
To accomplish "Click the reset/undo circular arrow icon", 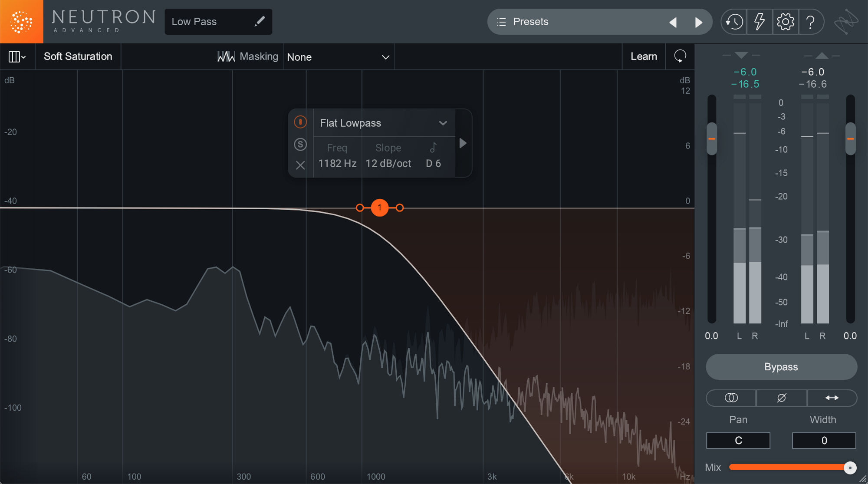I will pyautogui.click(x=680, y=56).
